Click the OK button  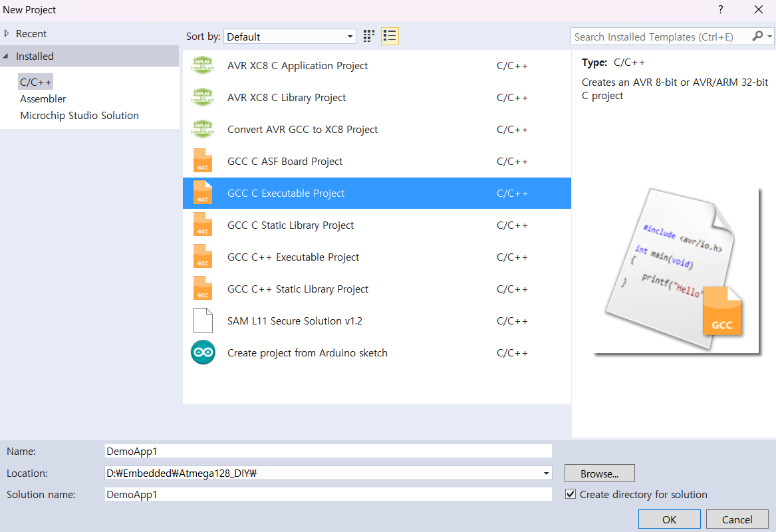[669, 519]
